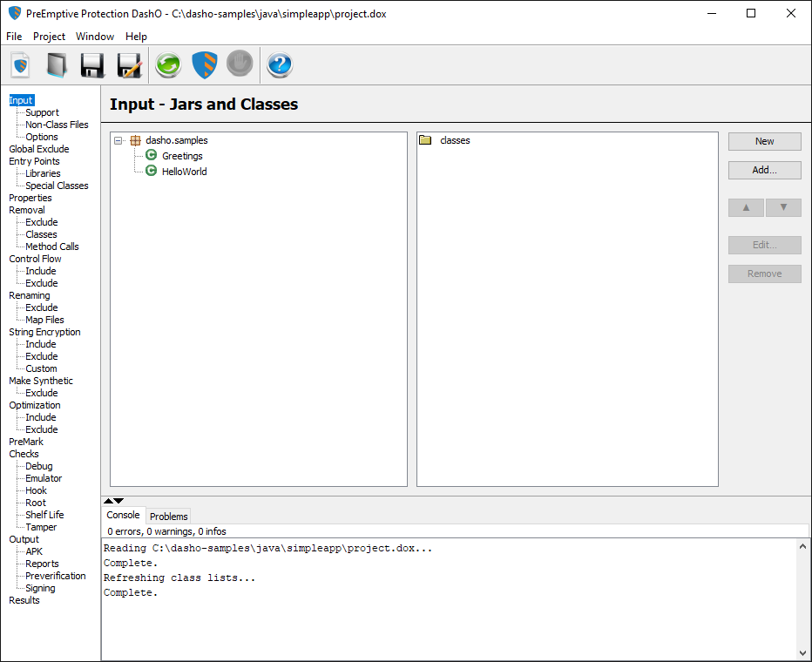Go to the Signing output section
The height and width of the screenshot is (662, 812).
(40, 588)
